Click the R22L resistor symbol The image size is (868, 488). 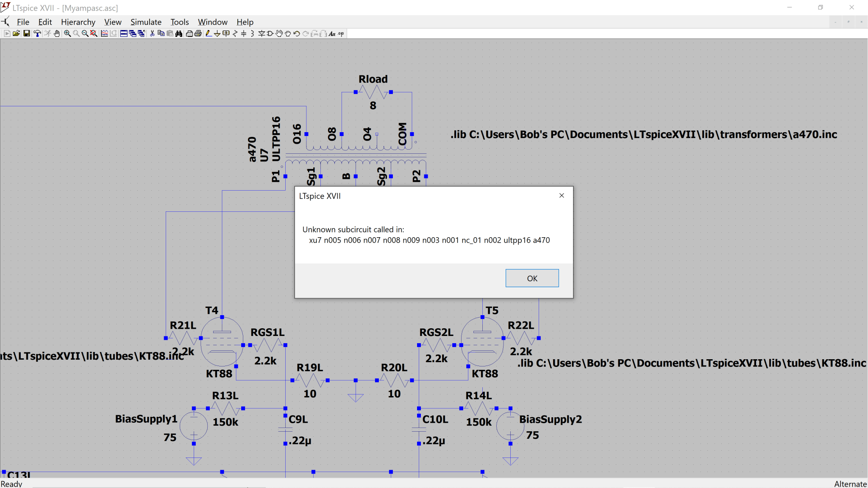click(521, 338)
